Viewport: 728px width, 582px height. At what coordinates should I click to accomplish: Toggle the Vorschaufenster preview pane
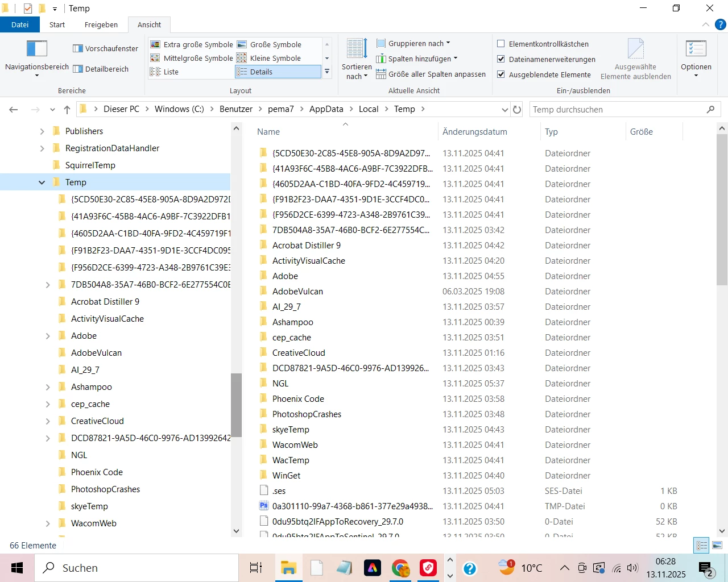pos(106,48)
